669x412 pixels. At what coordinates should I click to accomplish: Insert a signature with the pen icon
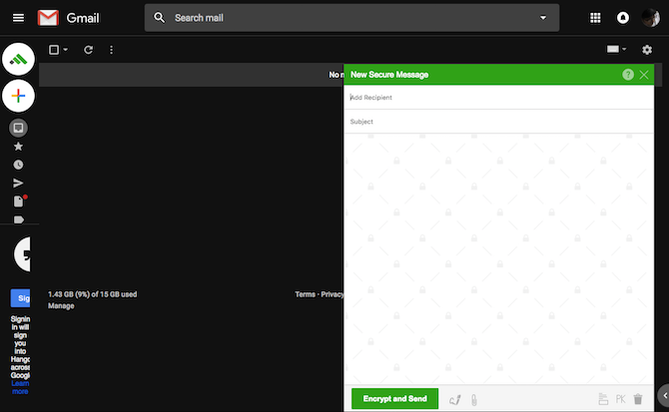(455, 400)
